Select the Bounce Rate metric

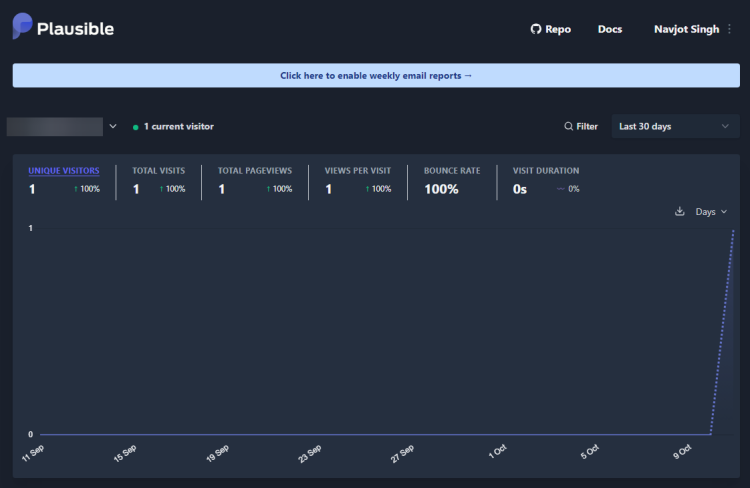[452, 171]
